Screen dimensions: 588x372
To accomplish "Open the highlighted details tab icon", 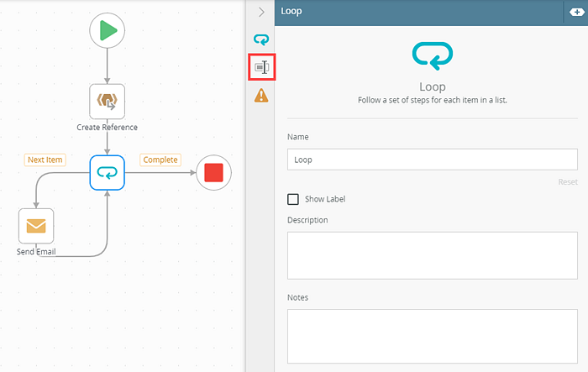I will [x=261, y=67].
